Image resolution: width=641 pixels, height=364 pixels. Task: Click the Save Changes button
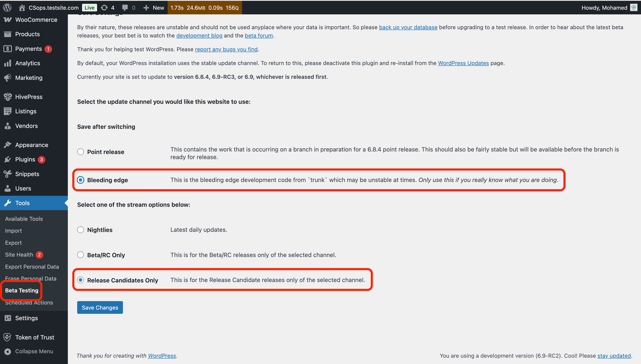pos(100,308)
